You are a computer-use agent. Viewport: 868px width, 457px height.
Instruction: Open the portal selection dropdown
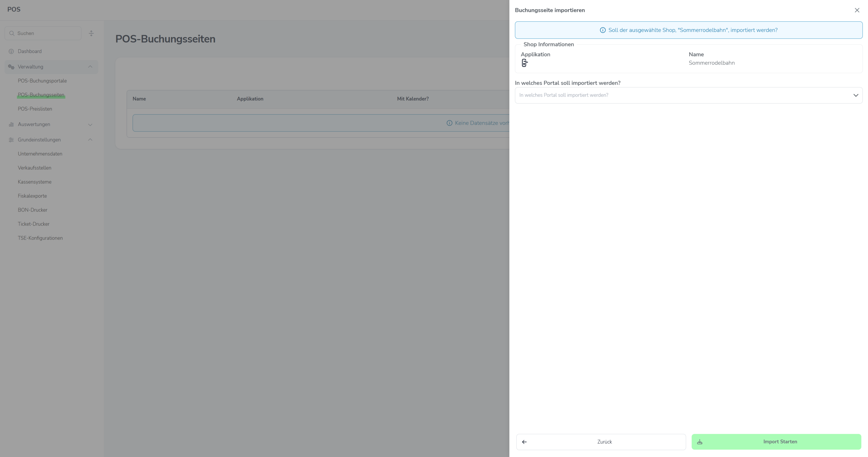(x=689, y=95)
